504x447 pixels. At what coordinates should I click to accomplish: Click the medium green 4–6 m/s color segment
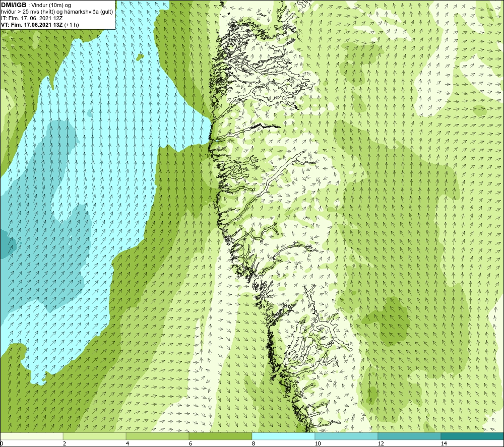(x=157, y=436)
